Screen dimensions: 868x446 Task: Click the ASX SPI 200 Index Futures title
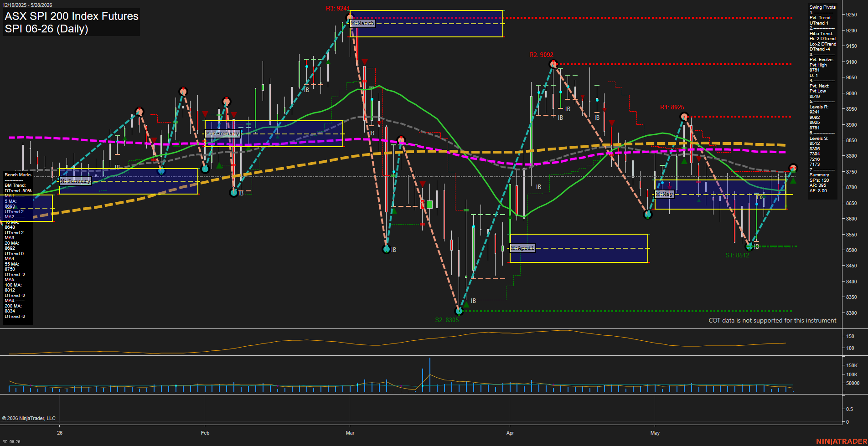[x=72, y=16]
